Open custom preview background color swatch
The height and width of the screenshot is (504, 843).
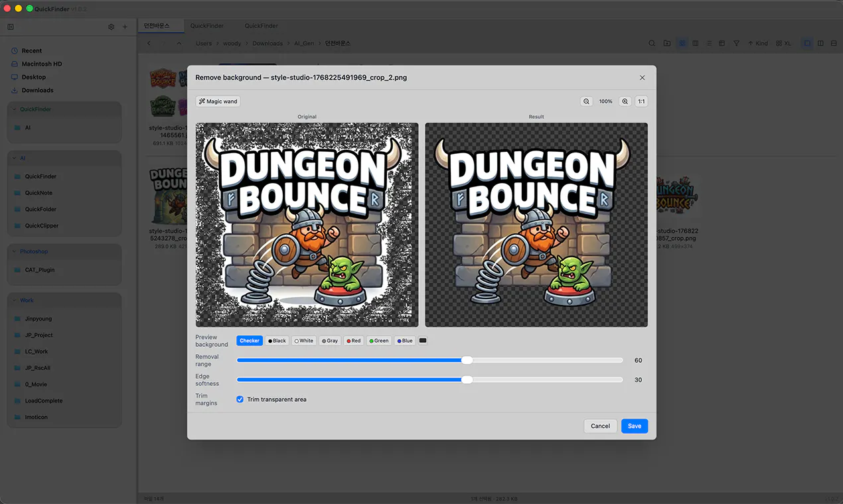(x=423, y=341)
